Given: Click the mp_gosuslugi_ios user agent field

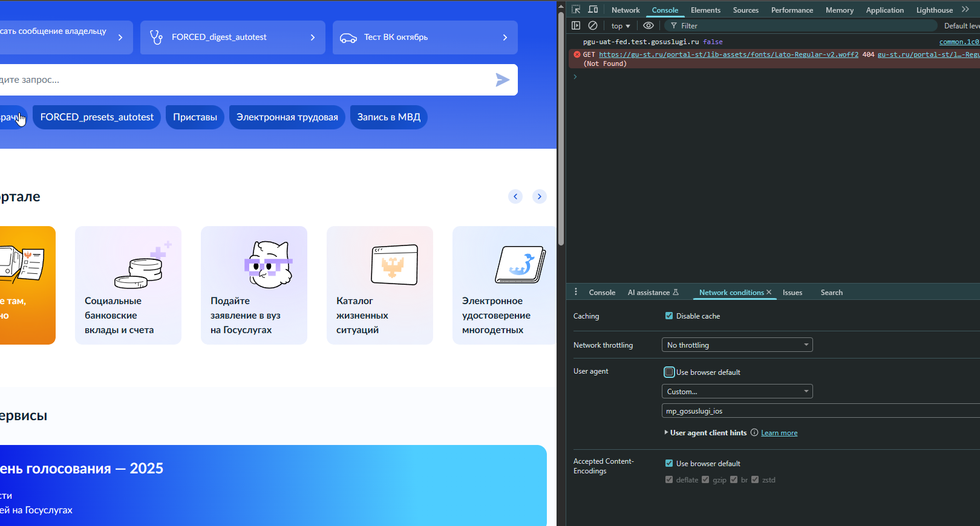Looking at the screenshot, I should tap(821, 411).
